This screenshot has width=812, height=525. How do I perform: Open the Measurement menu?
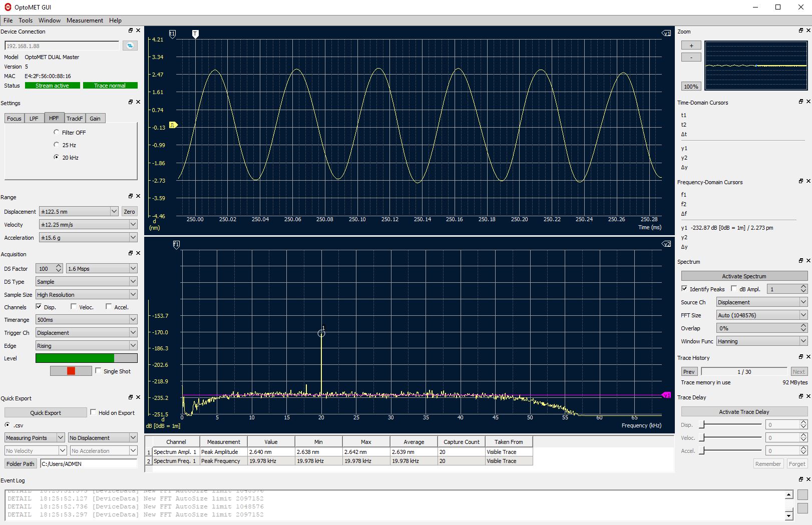(x=85, y=21)
